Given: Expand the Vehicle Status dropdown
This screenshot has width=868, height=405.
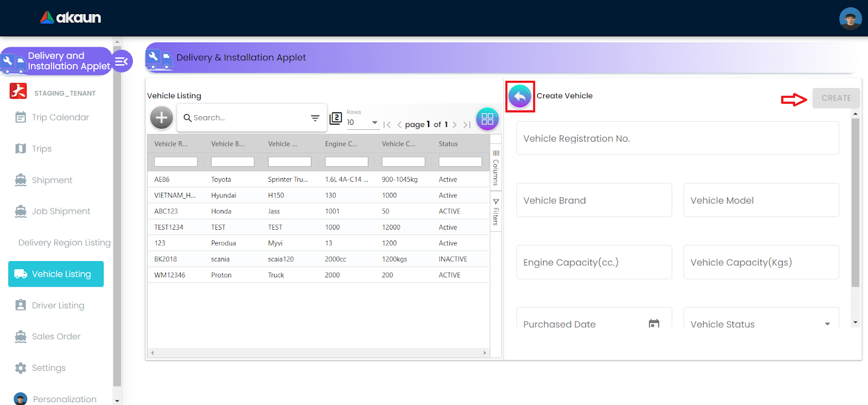Looking at the screenshot, I should 827,324.
